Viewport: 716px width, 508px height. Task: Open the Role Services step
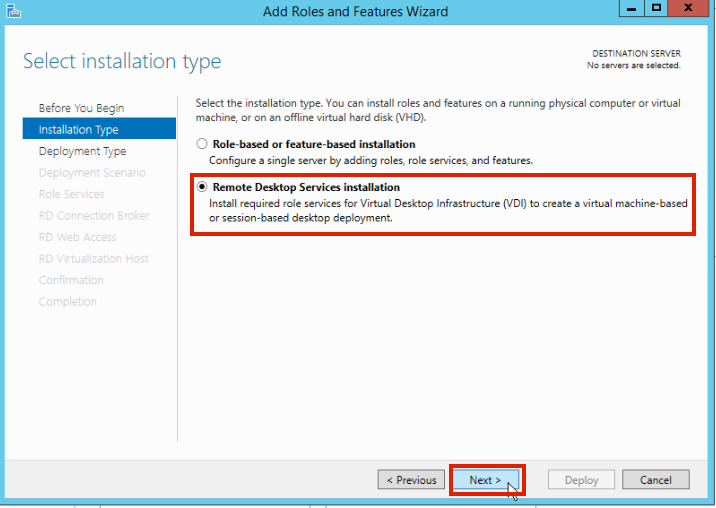click(71, 194)
